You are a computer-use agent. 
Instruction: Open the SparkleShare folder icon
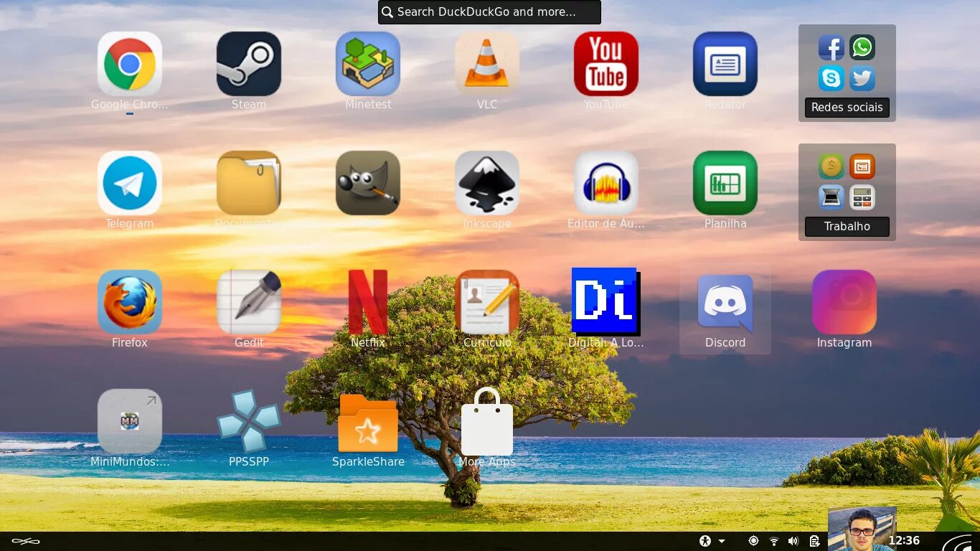368,423
